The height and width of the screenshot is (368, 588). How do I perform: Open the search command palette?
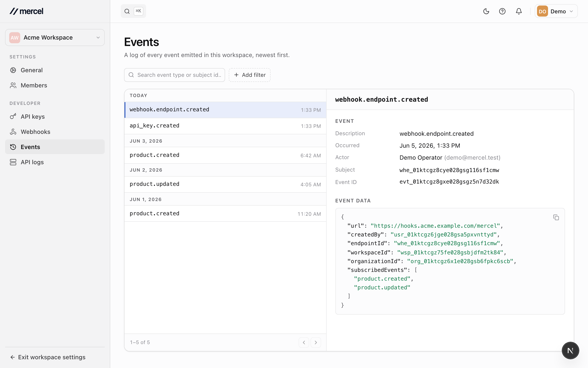(x=133, y=11)
